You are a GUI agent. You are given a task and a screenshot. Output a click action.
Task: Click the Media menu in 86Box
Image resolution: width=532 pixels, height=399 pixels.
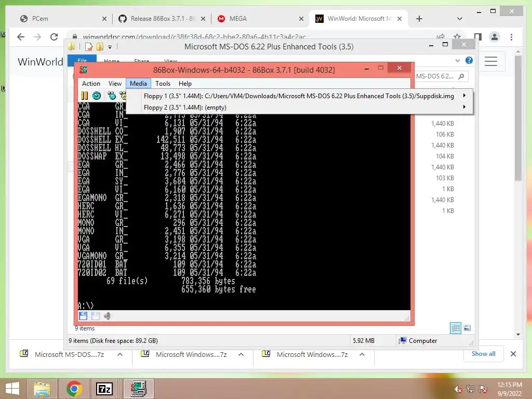(x=138, y=84)
